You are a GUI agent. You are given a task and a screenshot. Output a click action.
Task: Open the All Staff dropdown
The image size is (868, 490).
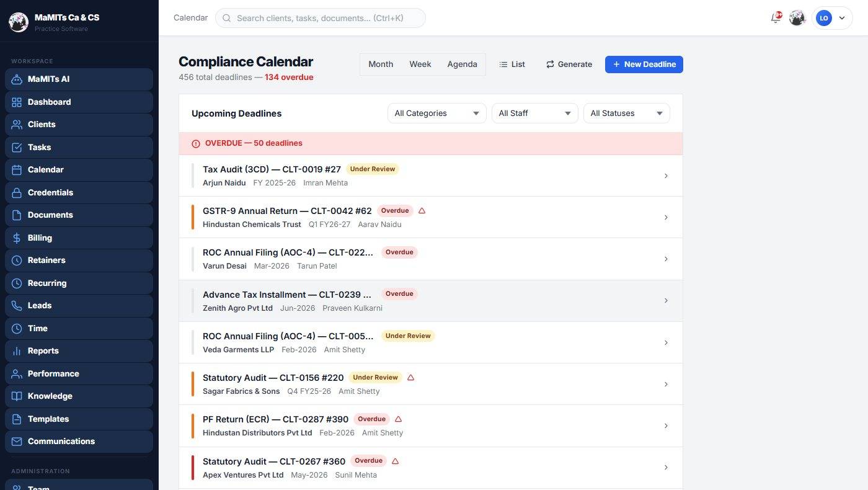[534, 114]
